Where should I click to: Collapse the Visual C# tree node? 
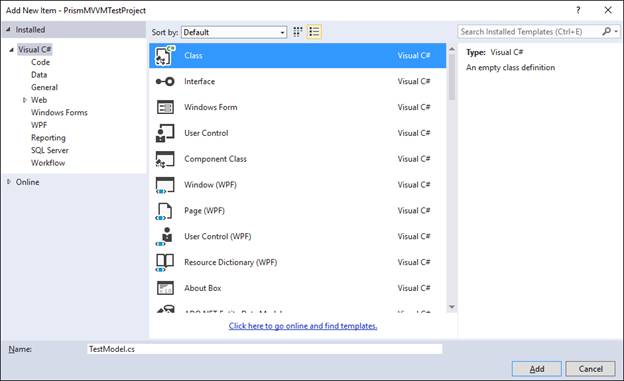click(12, 50)
